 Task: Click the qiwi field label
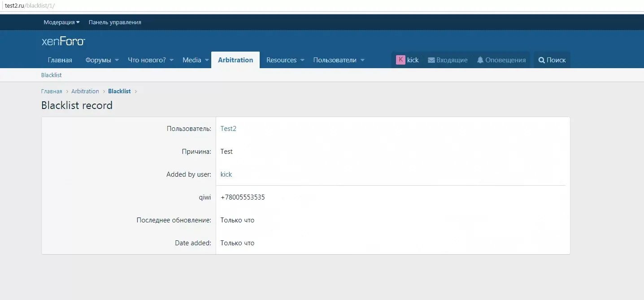(x=205, y=197)
